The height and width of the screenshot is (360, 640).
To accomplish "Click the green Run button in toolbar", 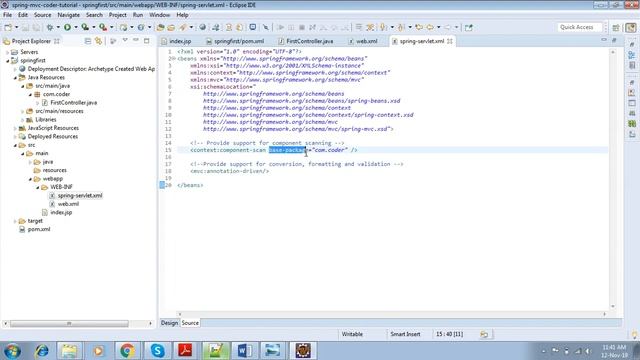I will 67,27.
